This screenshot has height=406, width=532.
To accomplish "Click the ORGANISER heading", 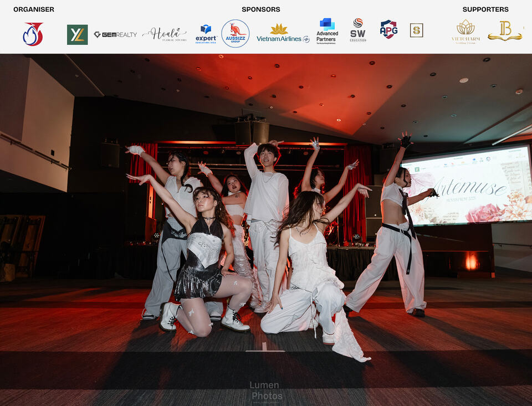I will (x=34, y=9).
